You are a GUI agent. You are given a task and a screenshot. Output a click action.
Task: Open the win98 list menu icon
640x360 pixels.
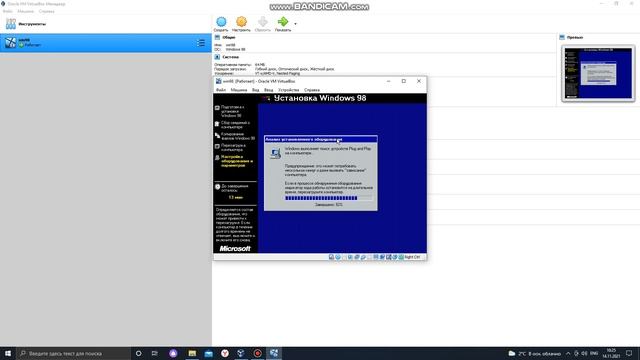(201, 43)
